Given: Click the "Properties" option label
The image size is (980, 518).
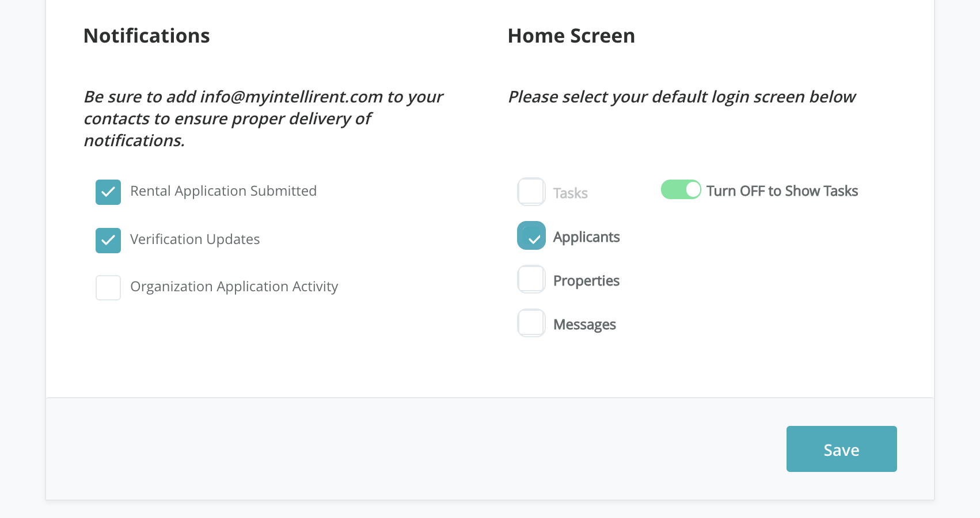Looking at the screenshot, I should tap(586, 281).
